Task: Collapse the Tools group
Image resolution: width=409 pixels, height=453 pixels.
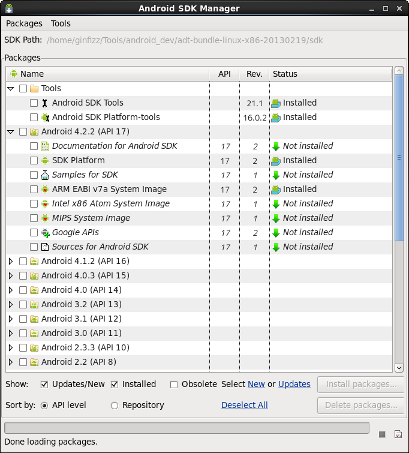Action: click(11, 89)
